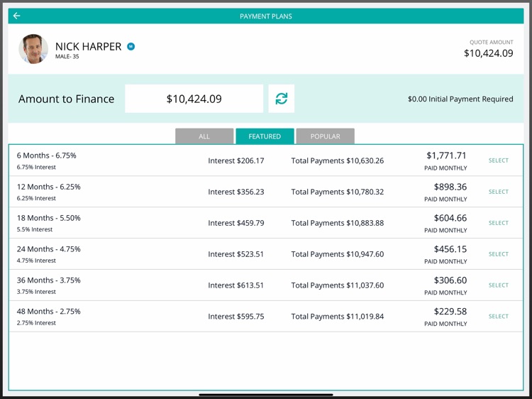Image resolution: width=532 pixels, height=399 pixels.
Task: Click the $456.15 monthly payment
Action: pos(450,249)
